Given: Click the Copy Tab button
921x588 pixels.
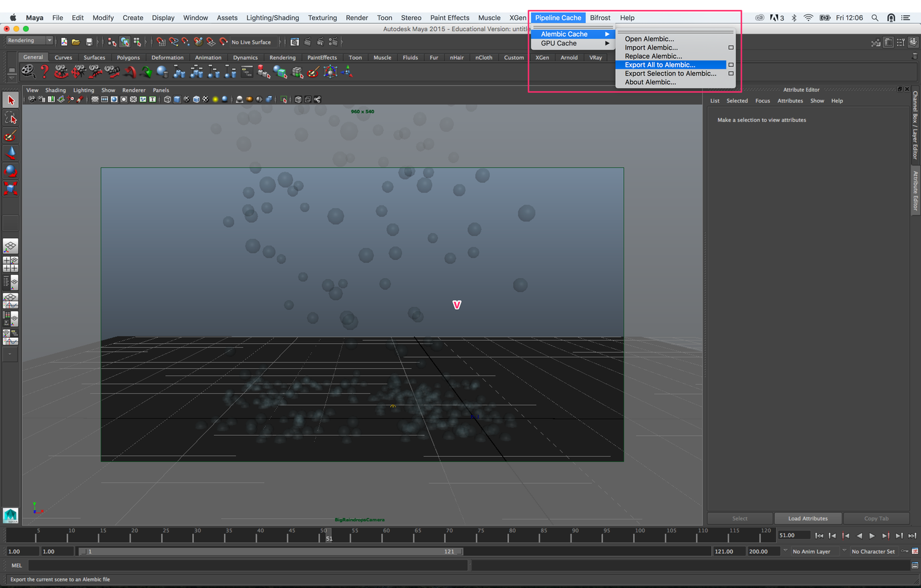Looking at the screenshot, I should (876, 519).
